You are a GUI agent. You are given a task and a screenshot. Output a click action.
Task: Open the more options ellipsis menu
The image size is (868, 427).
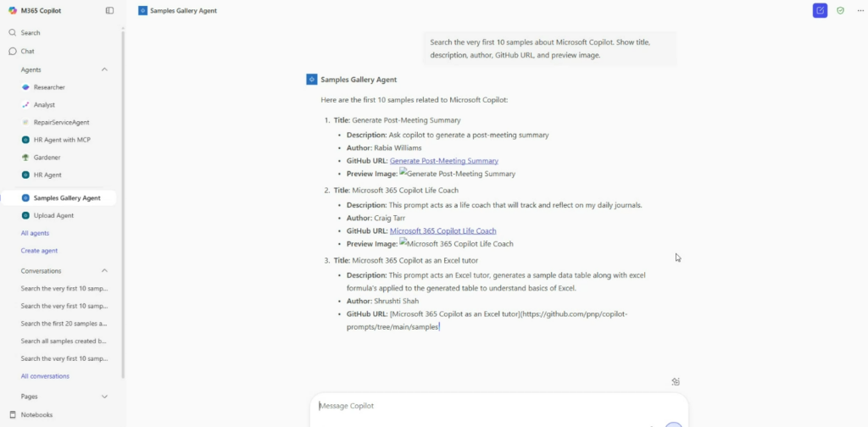coord(860,10)
